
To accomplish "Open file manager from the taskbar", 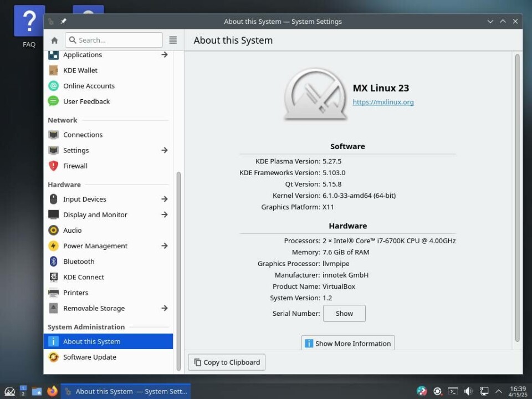I will tap(37, 392).
